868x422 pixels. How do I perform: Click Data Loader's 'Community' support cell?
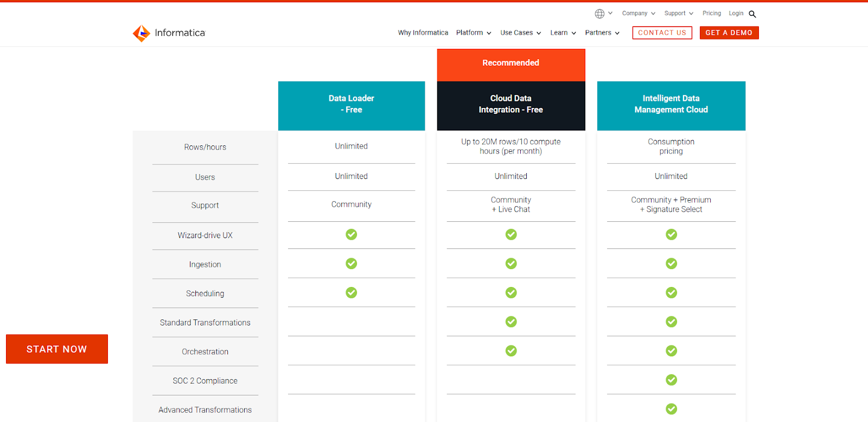click(352, 204)
